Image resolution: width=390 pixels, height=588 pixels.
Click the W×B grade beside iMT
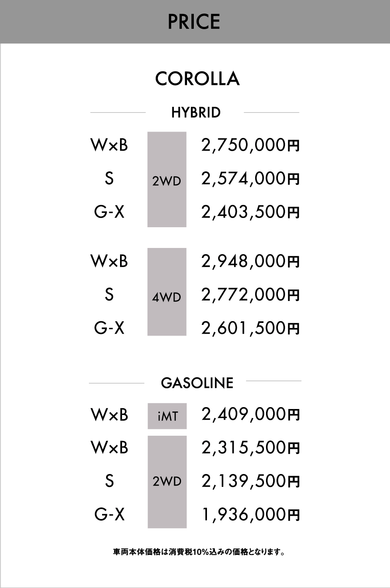pos(110,415)
